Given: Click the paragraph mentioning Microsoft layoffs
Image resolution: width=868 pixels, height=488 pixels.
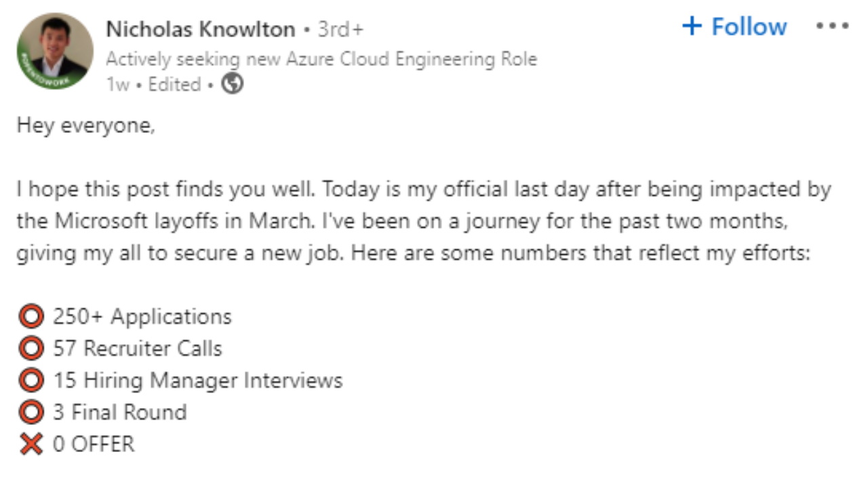Looking at the screenshot, I should [420, 221].
